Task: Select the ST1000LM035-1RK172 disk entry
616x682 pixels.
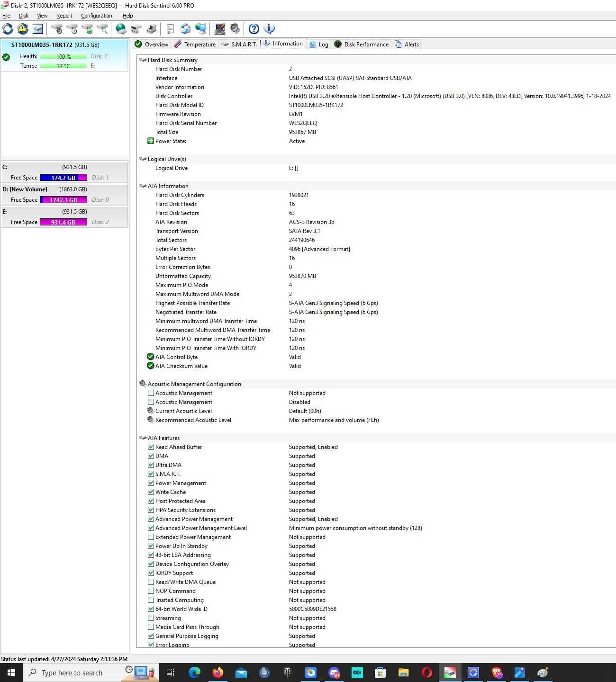Action: point(64,55)
